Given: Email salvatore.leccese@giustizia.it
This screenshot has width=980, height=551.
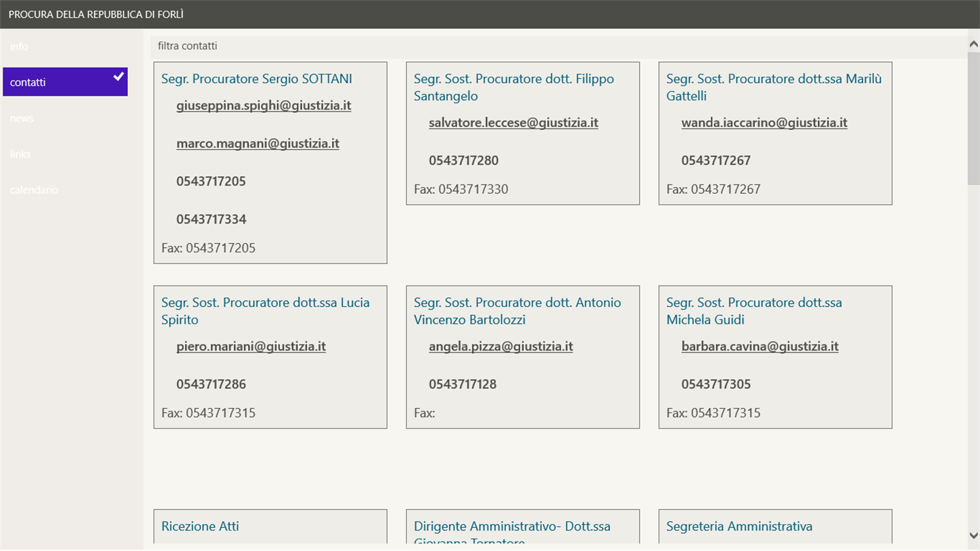Looking at the screenshot, I should point(513,122).
